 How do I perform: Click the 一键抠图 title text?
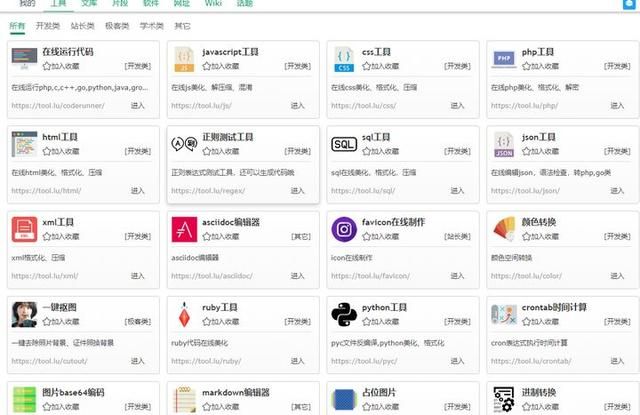[x=60, y=307]
